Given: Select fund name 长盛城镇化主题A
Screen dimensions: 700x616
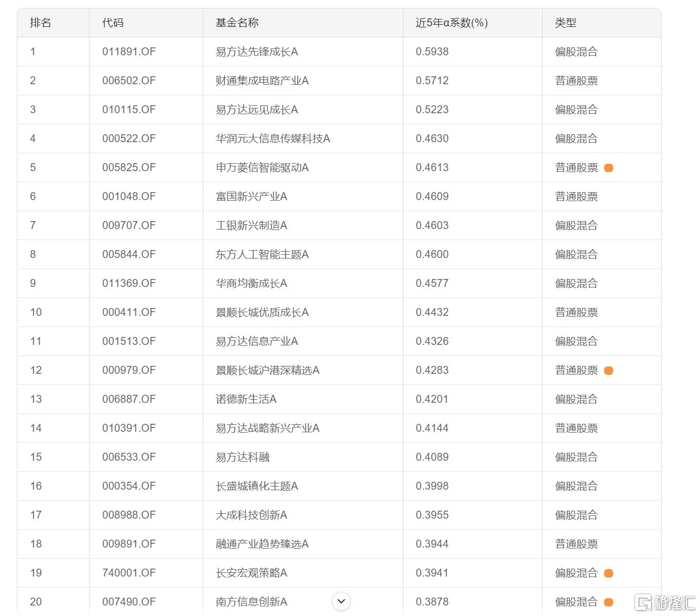Looking at the screenshot, I should click(x=257, y=486).
